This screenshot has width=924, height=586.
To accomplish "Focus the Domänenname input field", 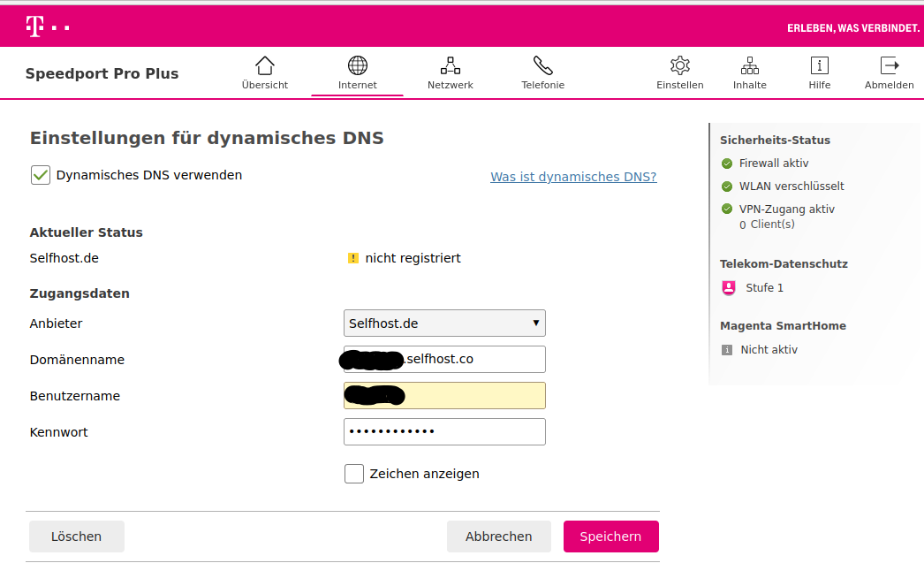I will pyautogui.click(x=444, y=359).
